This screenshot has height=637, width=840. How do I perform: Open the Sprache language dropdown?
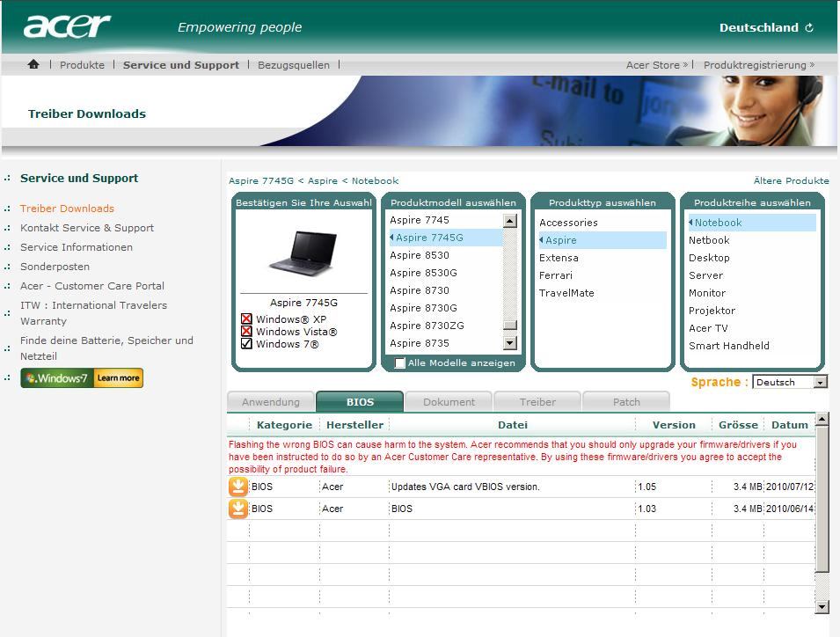pos(790,382)
